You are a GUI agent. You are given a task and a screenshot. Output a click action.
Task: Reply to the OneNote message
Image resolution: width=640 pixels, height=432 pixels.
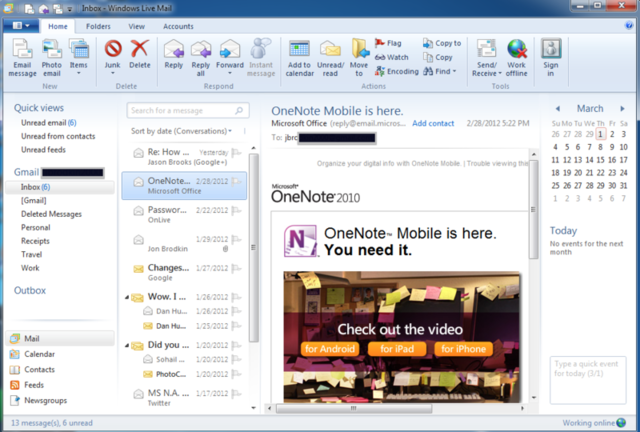click(x=174, y=55)
